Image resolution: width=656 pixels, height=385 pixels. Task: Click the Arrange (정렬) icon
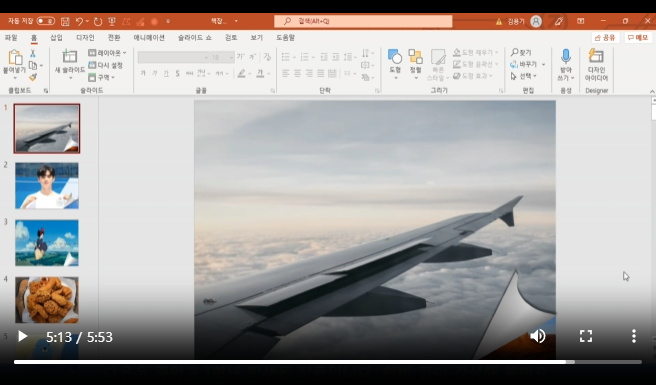tap(415, 56)
